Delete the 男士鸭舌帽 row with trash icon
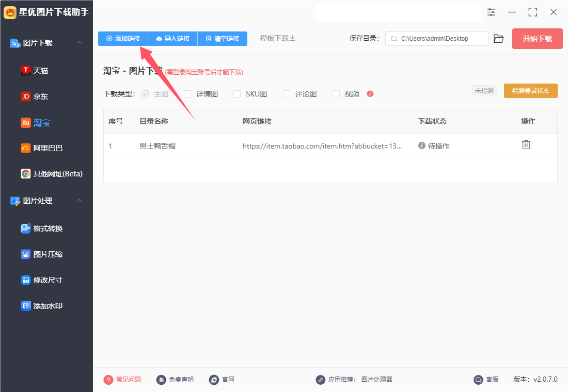Image resolution: width=568 pixels, height=392 pixels. pos(526,145)
